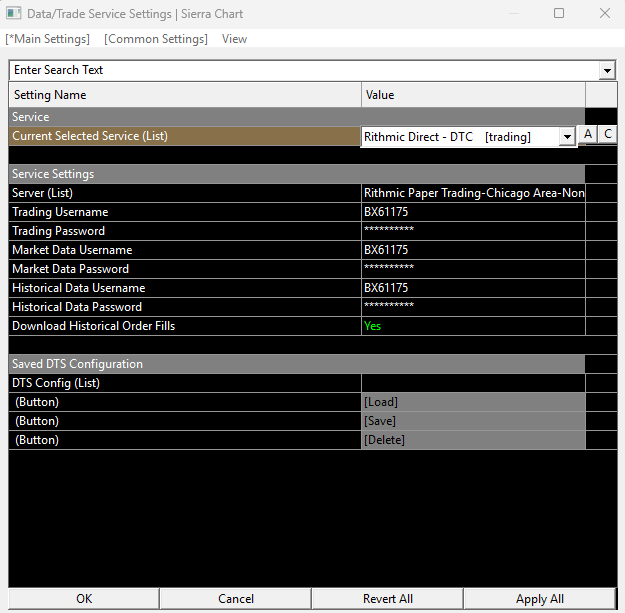
Task: Select the Server (List) value Rithmic Paper Trading
Action: point(473,193)
